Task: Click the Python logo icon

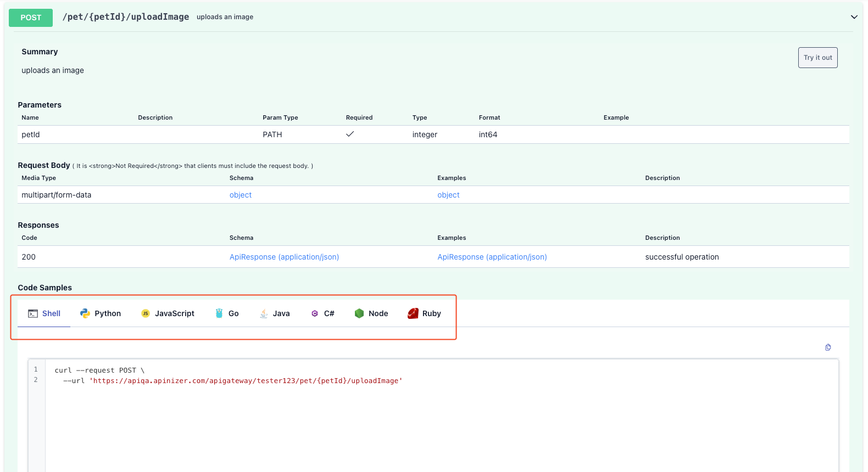Action: coord(85,313)
